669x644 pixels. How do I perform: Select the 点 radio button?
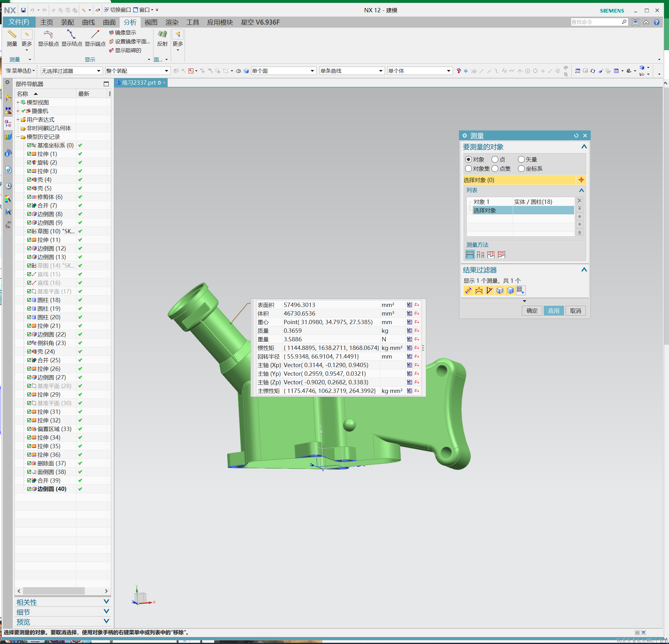tap(495, 159)
